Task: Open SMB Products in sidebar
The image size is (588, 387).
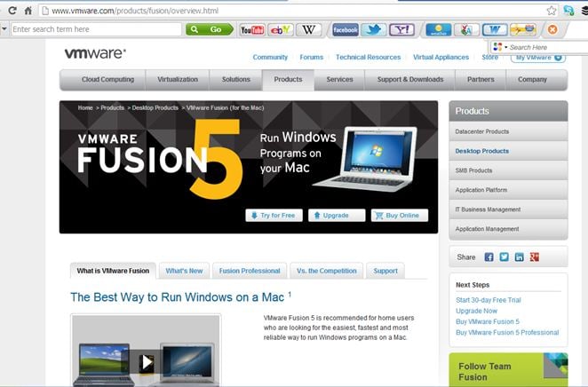Action: point(508,170)
